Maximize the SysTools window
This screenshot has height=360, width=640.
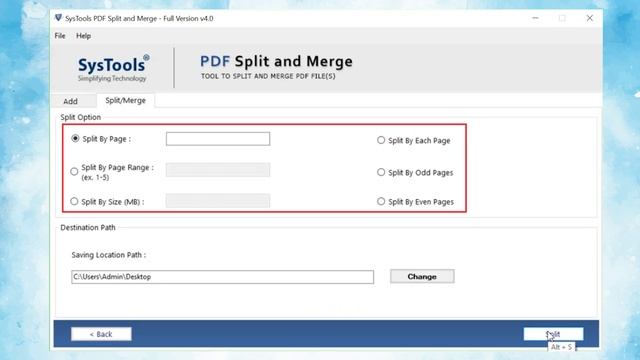[562, 18]
